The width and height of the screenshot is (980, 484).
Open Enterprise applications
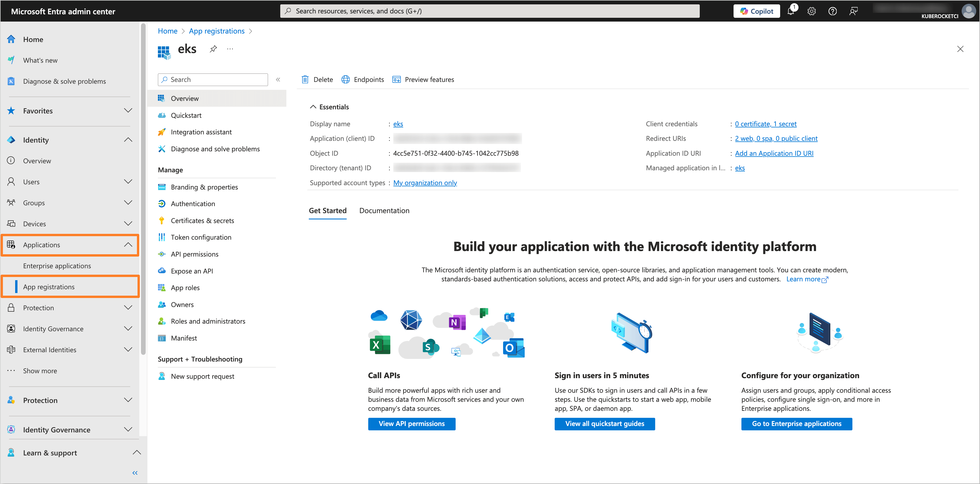(x=57, y=266)
